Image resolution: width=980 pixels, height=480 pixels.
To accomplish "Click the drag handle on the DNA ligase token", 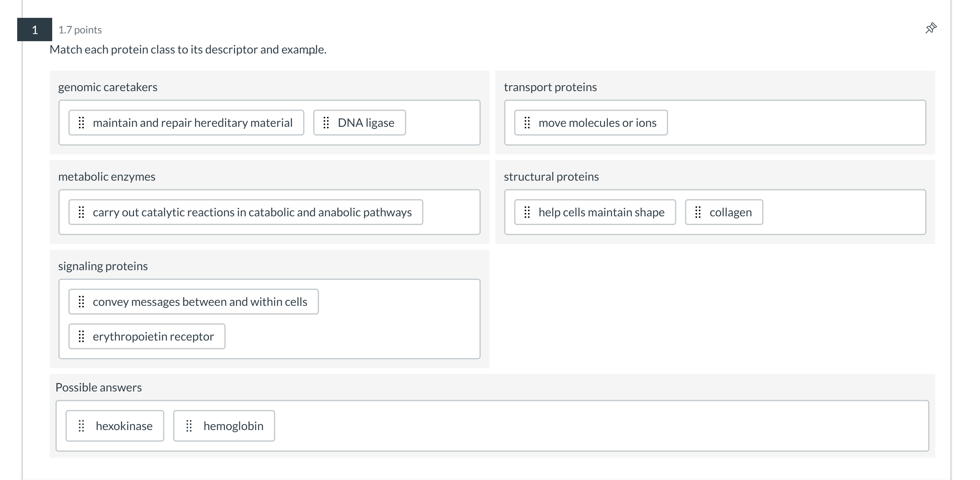I will (326, 123).
